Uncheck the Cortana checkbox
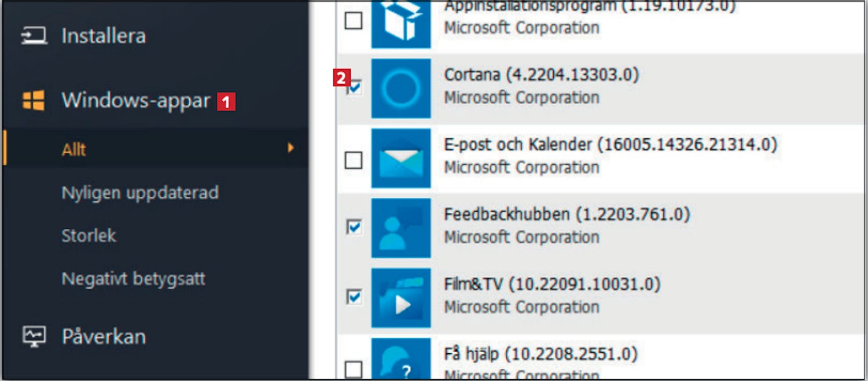Screen dimensions: 868x381 354,88
